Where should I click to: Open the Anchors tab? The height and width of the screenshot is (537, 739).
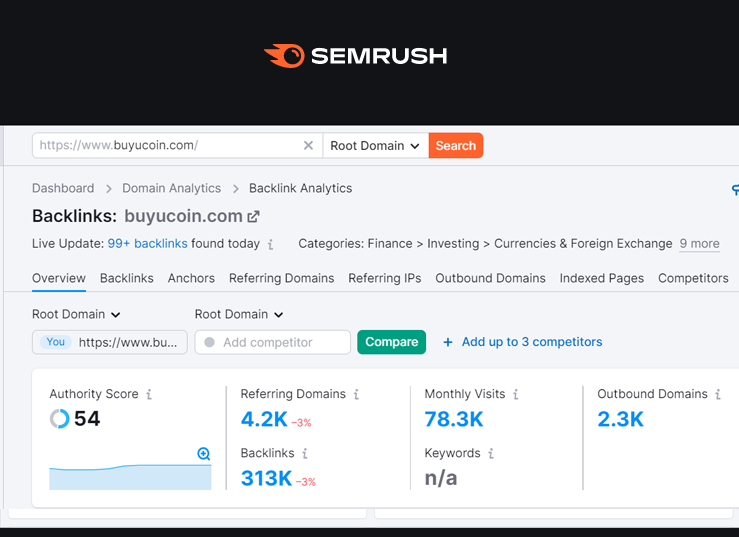pos(191,278)
